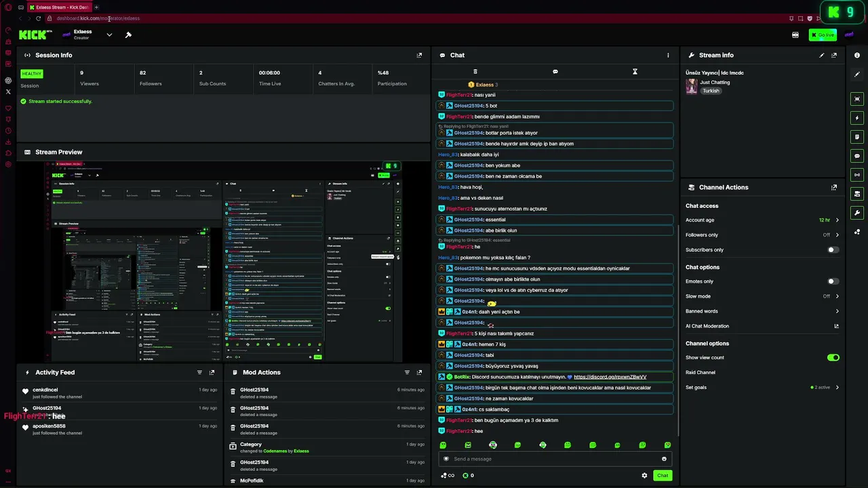
Task: Click message "cs saklambaç" in chat
Action: pos(494,409)
